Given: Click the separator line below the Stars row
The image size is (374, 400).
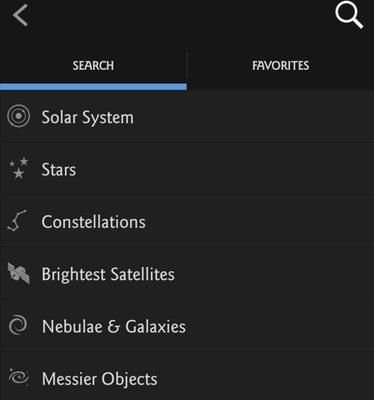Looking at the screenshot, I should pyautogui.click(x=187, y=195).
